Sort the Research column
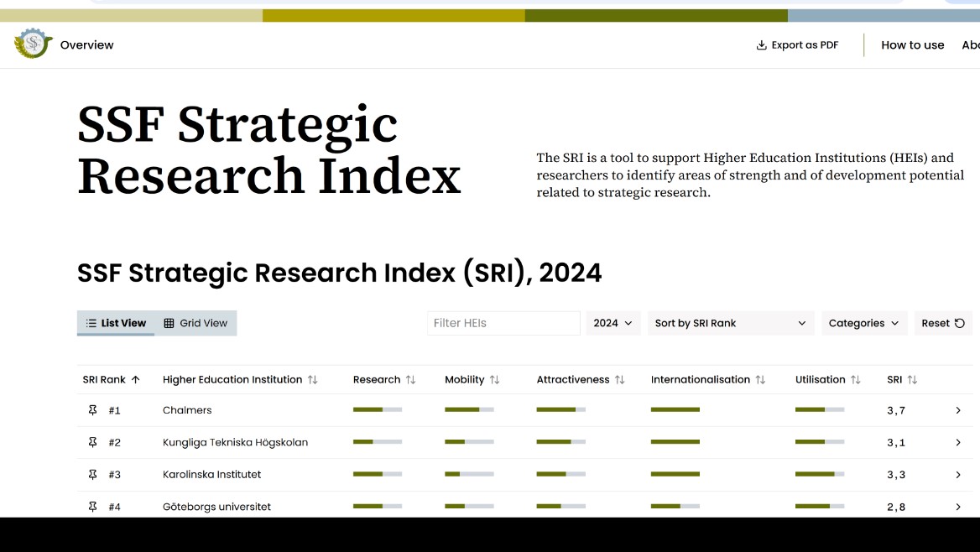Viewport: 980px width, 552px height. click(x=410, y=379)
